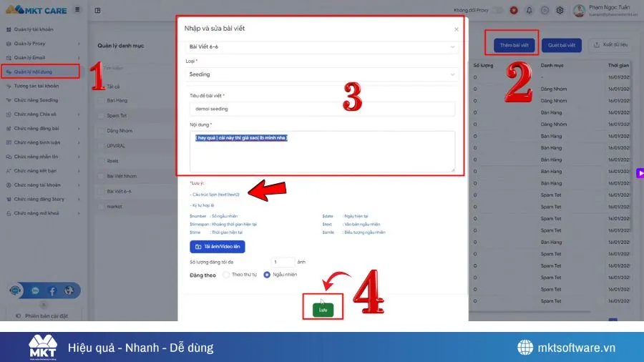Check the UPVIRAL category checkbox
Image resolution: width=644 pixels, height=362 pixels.
[101, 146]
